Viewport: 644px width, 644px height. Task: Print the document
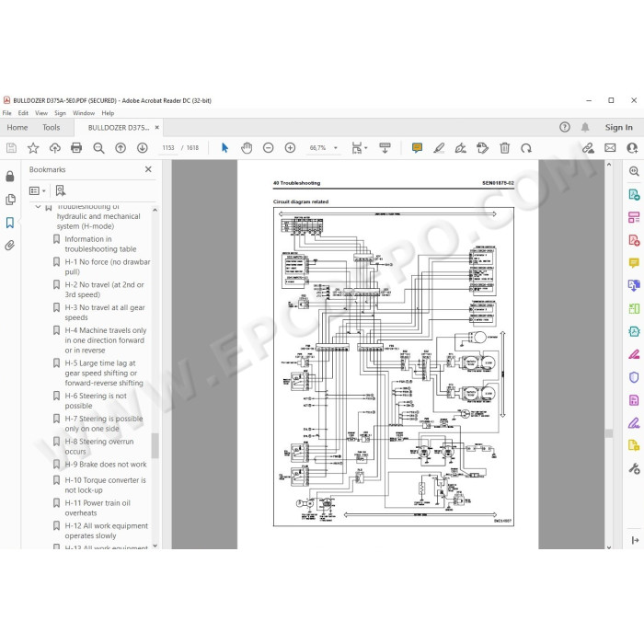pos(76,148)
